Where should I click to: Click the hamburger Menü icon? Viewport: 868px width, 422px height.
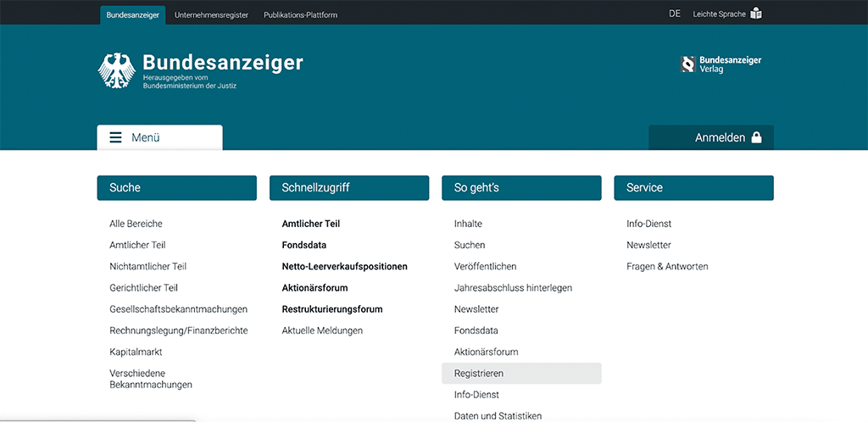(115, 138)
